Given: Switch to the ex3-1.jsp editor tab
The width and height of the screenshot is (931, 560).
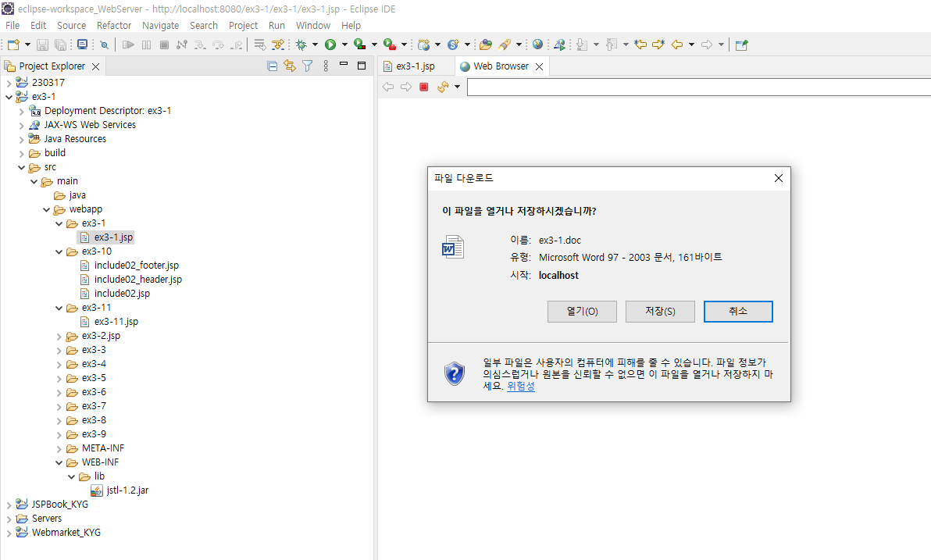Looking at the screenshot, I should coord(416,66).
